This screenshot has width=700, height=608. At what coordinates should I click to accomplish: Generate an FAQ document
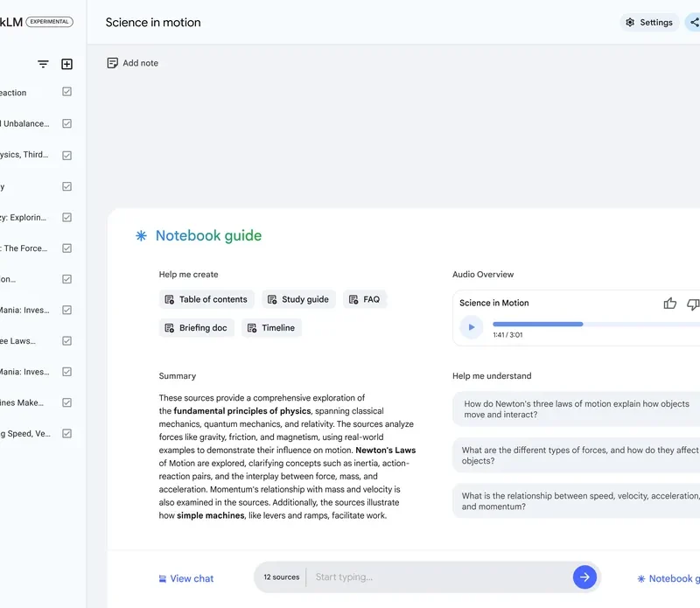[x=364, y=299]
